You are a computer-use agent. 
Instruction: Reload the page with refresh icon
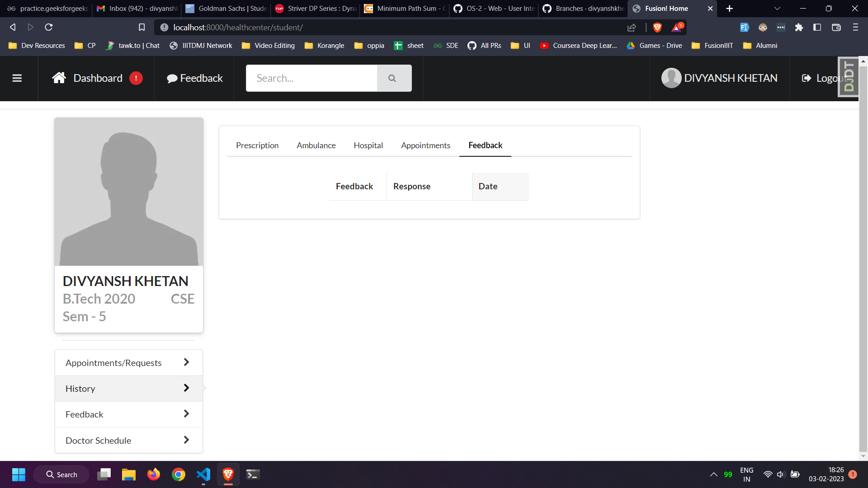tap(49, 28)
